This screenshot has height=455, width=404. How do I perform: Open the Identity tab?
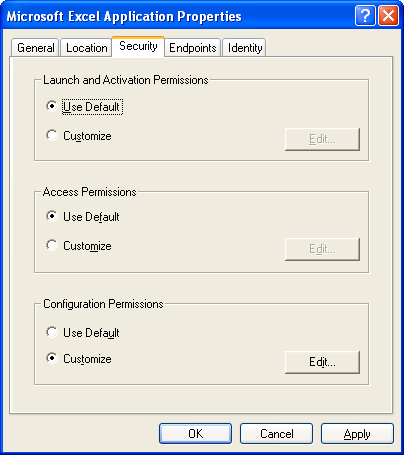(x=245, y=48)
